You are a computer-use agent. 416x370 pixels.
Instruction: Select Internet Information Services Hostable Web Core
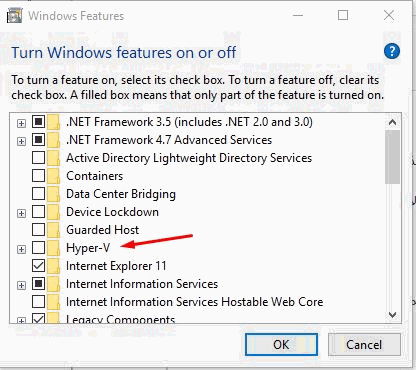pyautogui.click(x=194, y=302)
